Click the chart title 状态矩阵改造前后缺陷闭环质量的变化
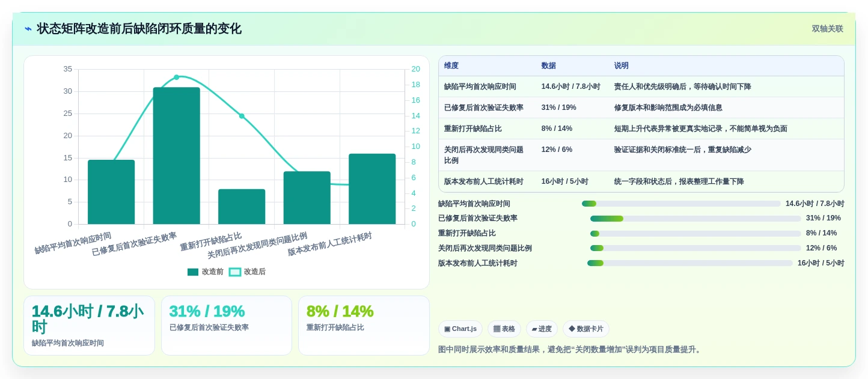Viewport: 868px width, 379px height. point(139,29)
